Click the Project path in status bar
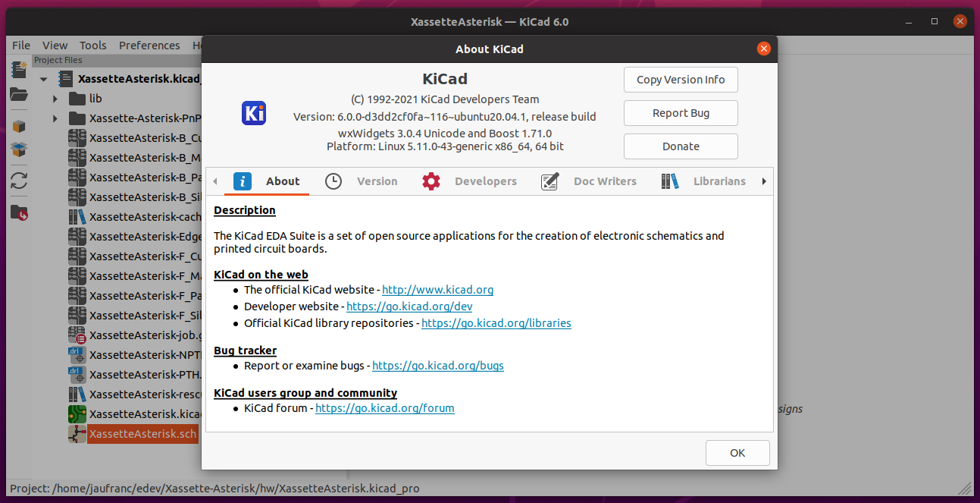This screenshot has width=980, height=503. point(214,489)
